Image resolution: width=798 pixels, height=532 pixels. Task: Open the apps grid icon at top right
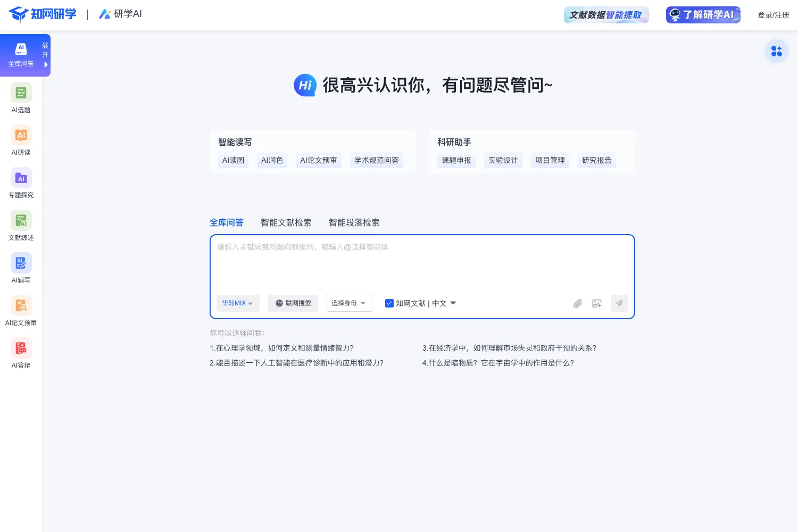pyautogui.click(x=777, y=51)
